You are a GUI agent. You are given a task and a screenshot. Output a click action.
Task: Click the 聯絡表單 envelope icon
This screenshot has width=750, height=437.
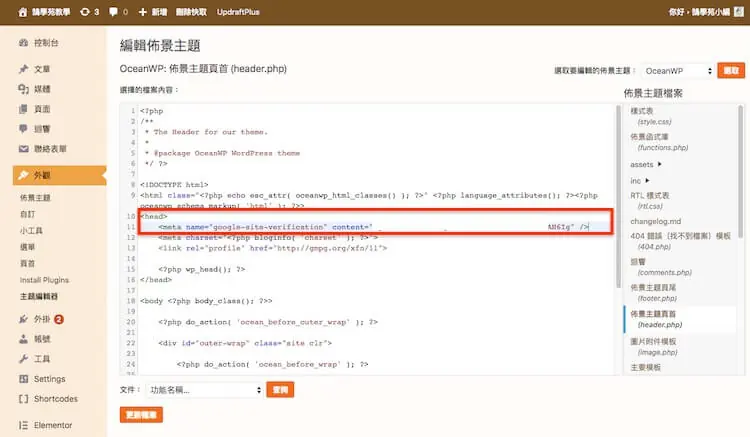(x=23, y=149)
